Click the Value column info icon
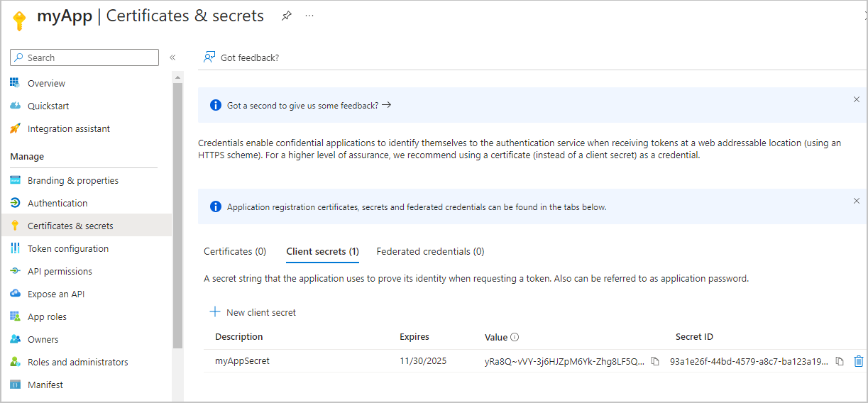 pyautogui.click(x=515, y=338)
